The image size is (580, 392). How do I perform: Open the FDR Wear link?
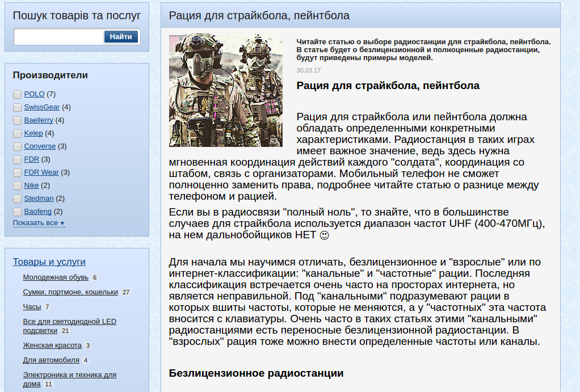(41, 172)
